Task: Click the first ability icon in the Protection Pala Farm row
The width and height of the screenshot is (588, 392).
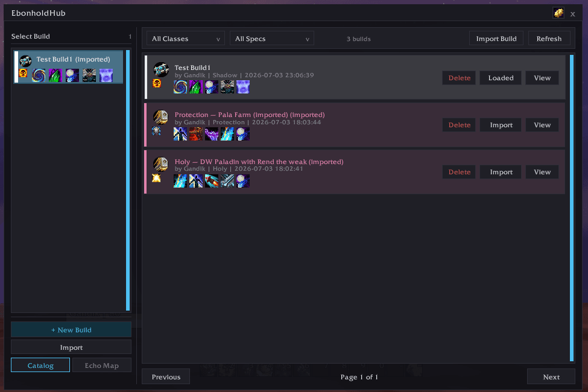Action: point(180,134)
